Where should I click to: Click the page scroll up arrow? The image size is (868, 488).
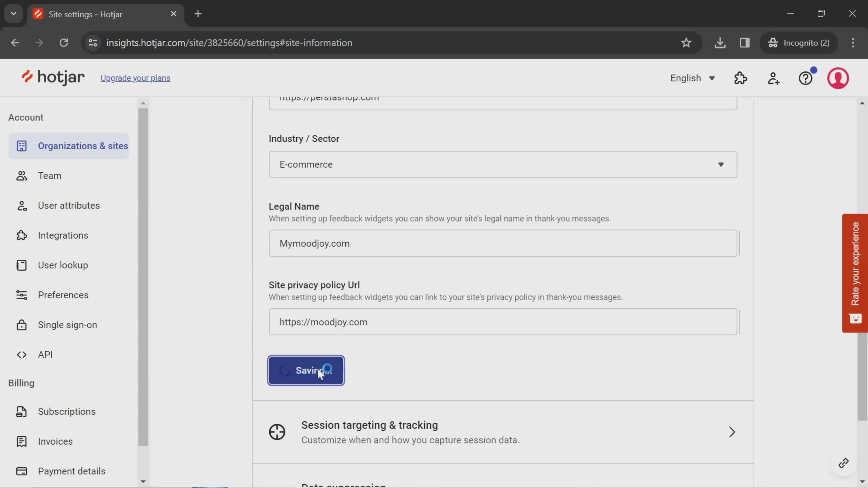pyautogui.click(x=862, y=103)
